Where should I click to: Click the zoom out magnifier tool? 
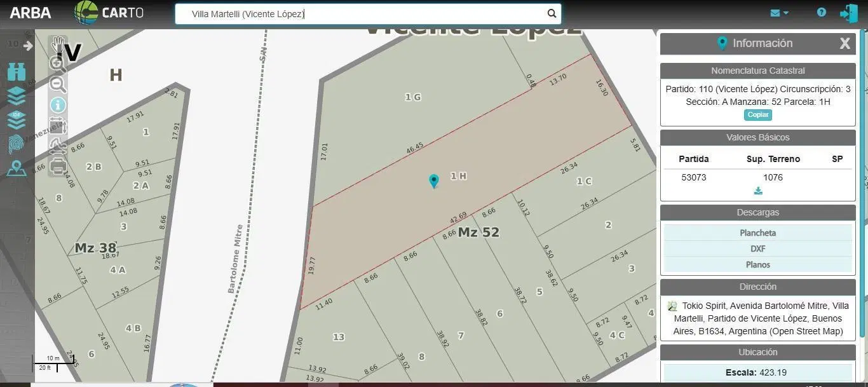tap(58, 84)
